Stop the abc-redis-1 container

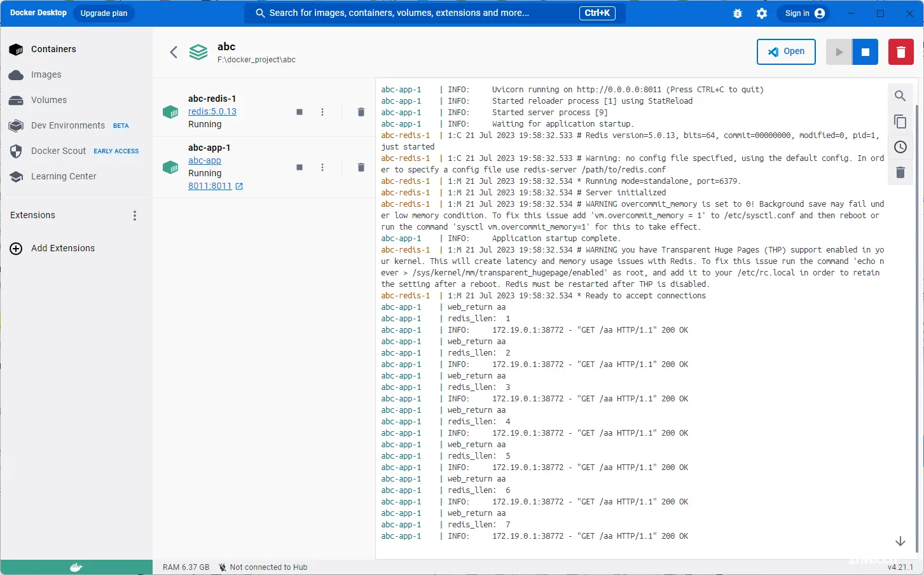click(x=300, y=112)
